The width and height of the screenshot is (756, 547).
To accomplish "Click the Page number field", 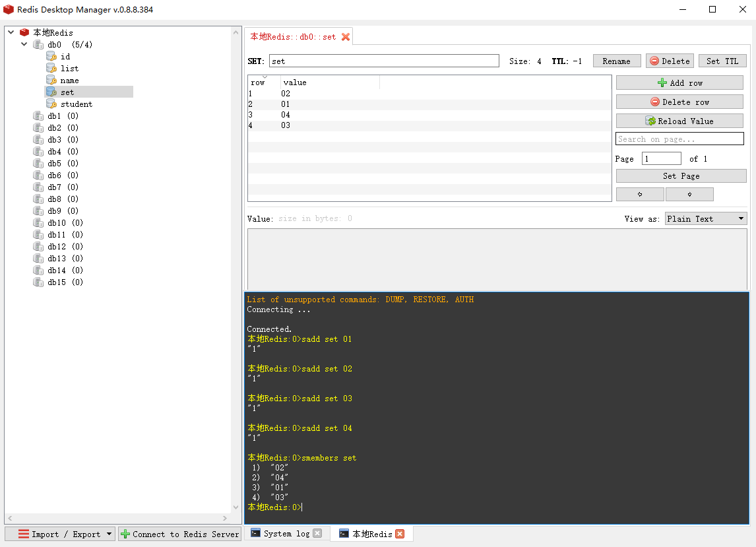I will coord(662,159).
